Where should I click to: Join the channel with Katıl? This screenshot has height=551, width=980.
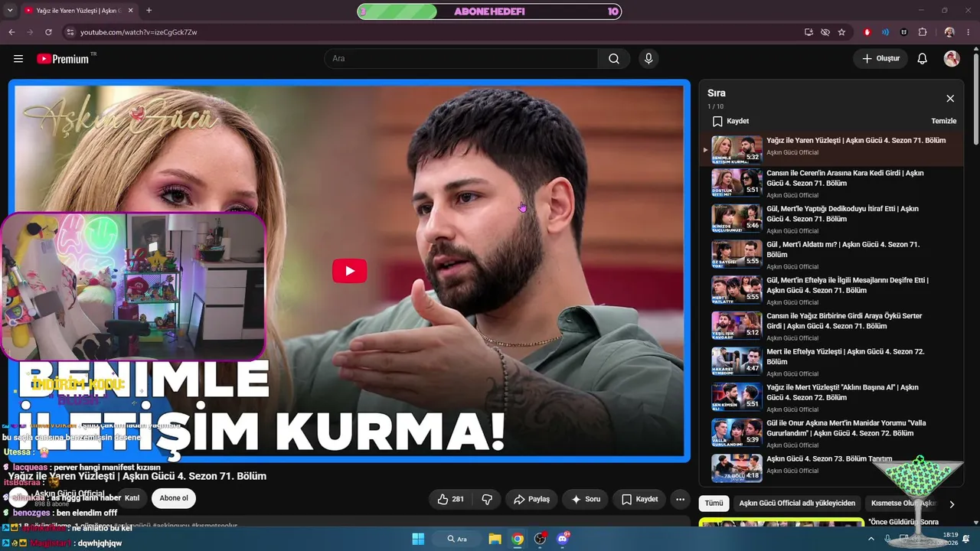(132, 498)
